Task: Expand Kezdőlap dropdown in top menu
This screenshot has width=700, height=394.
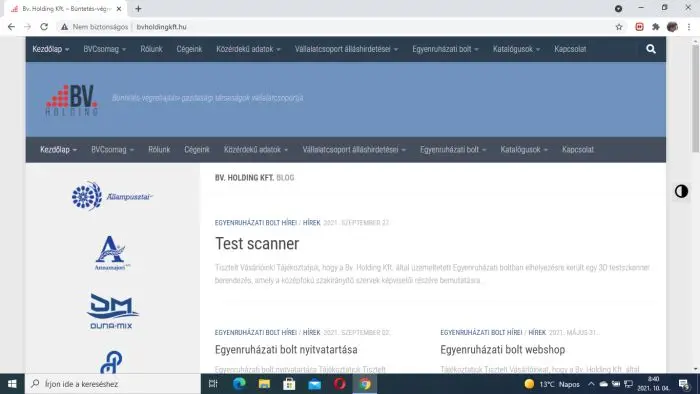Action: [50, 49]
